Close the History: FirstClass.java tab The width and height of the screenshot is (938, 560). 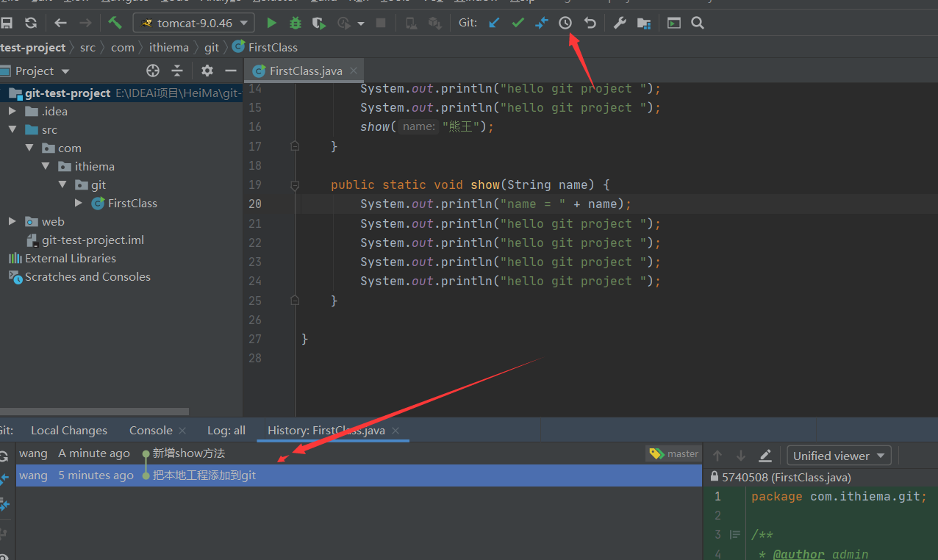click(395, 430)
